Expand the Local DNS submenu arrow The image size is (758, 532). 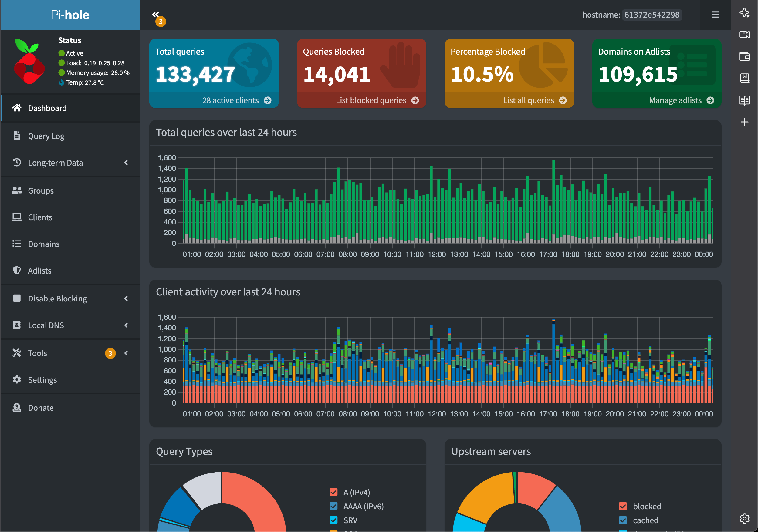click(126, 325)
